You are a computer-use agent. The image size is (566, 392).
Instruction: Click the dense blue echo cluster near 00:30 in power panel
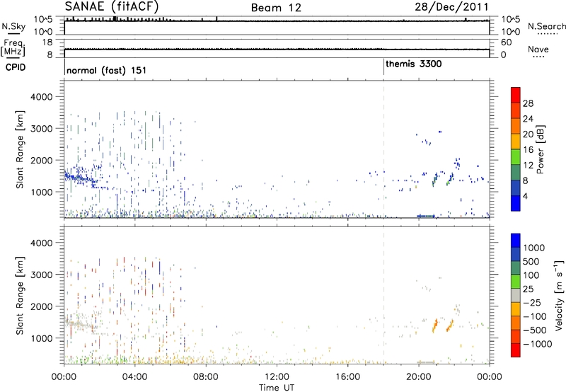click(78, 177)
